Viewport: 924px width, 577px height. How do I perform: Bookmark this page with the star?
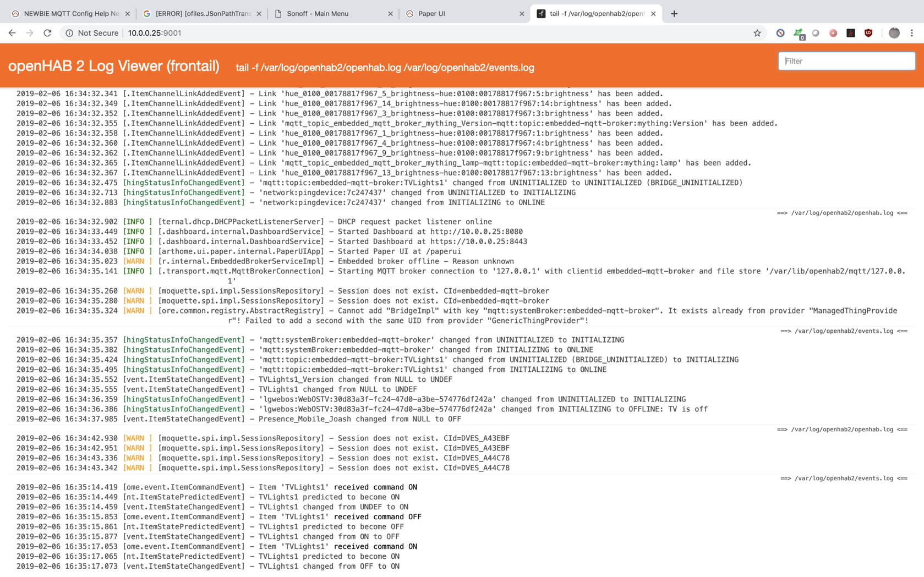[x=757, y=33]
